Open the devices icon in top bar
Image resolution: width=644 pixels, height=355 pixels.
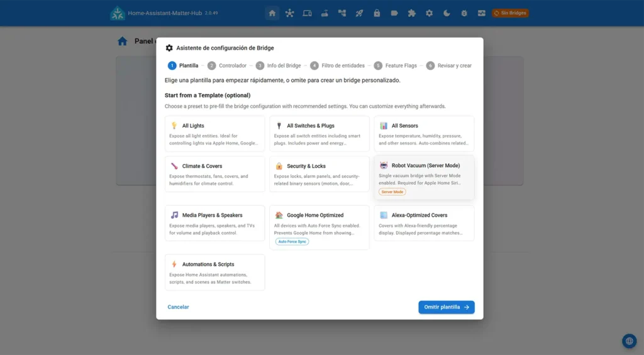(307, 13)
